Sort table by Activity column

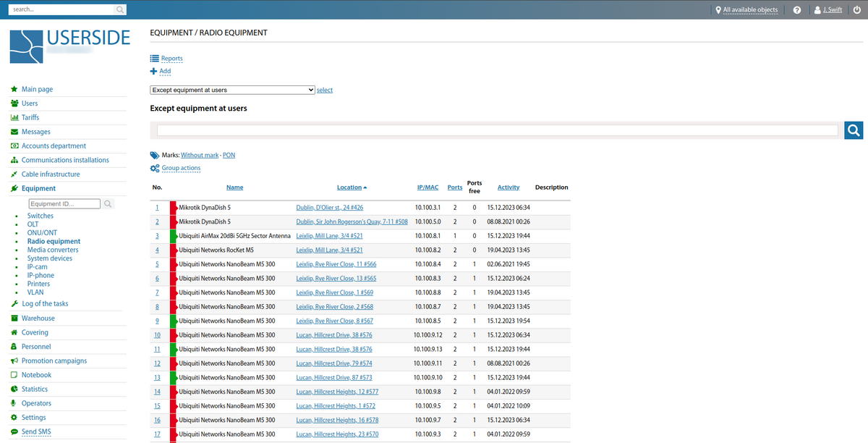(509, 187)
